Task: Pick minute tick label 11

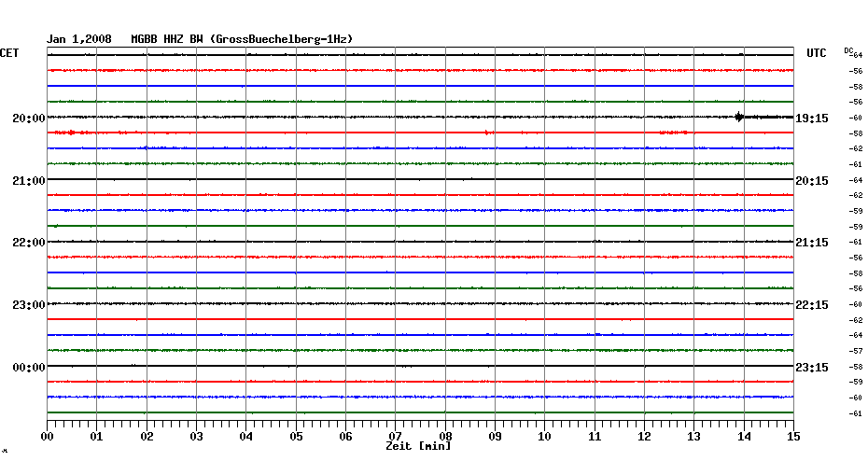Action: click(595, 436)
